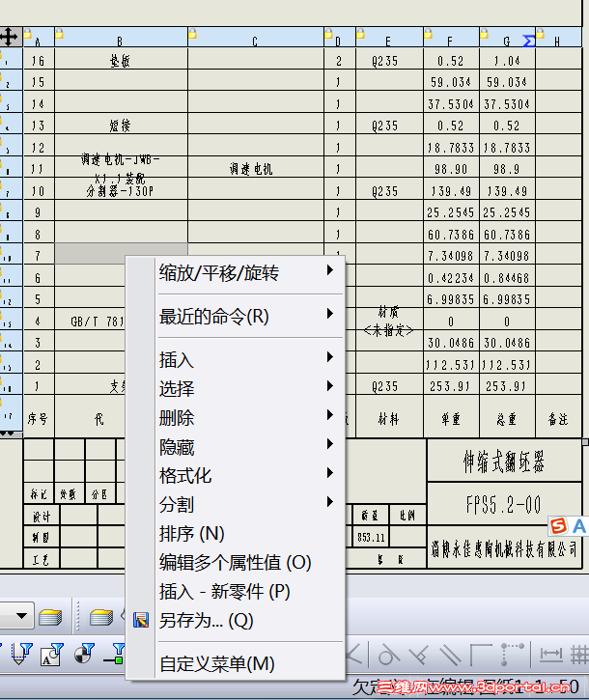Image resolution: width=589 pixels, height=700 pixels.
Task: Click the FPS5.2-00 drawing number cell
Action: pos(504,503)
